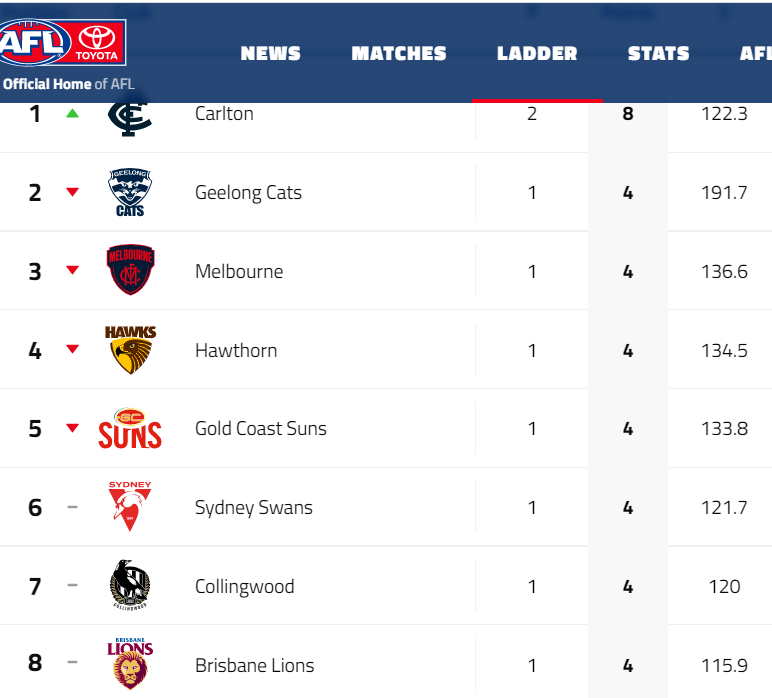
Task: Select the Ladder tab
Action: click(537, 54)
